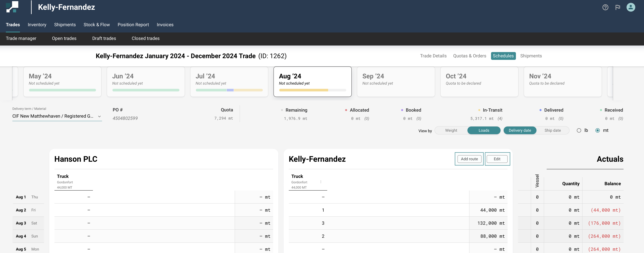Switch view to Ship date

(553, 130)
